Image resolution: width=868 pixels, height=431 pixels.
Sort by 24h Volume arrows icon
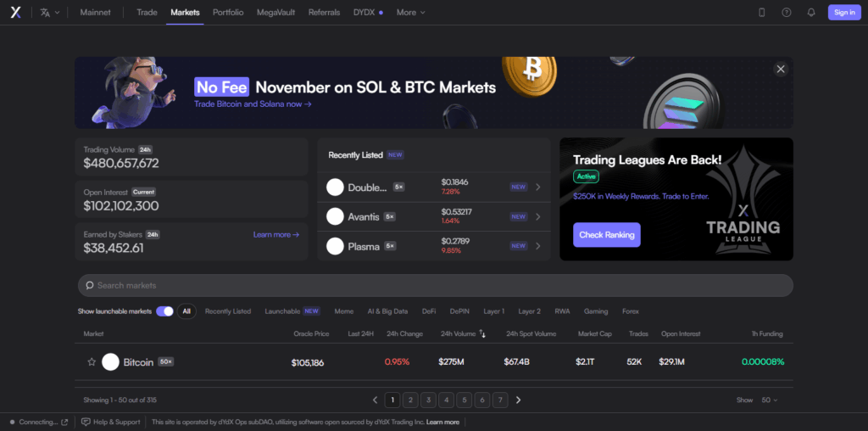coord(482,334)
